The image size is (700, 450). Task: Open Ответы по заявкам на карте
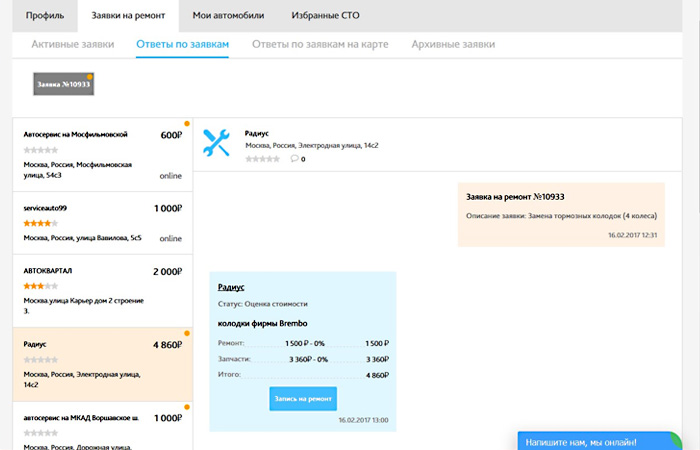click(x=320, y=45)
